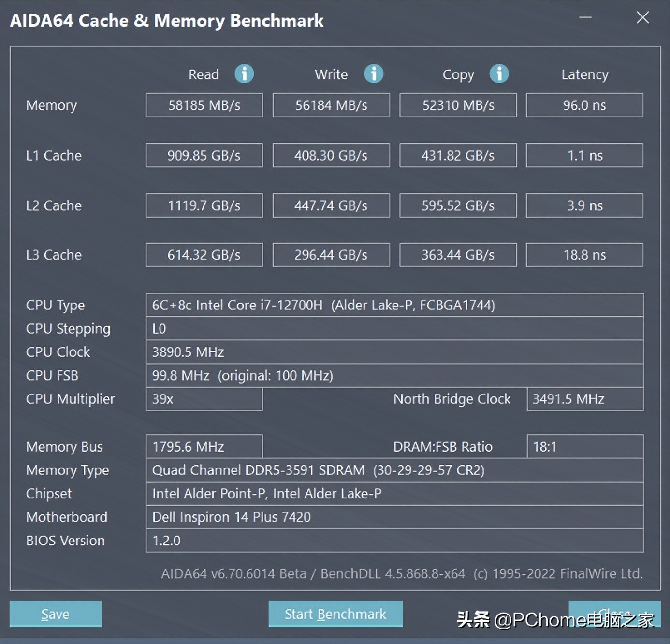This screenshot has height=644, width=670.
Task: Click the CPU Stepping field showing L0
Action: tap(394, 329)
